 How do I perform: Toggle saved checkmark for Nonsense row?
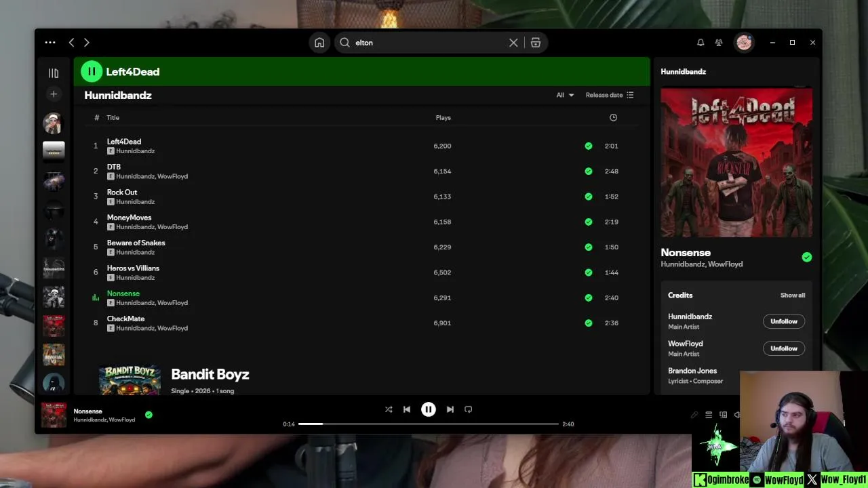click(x=588, y=298)
